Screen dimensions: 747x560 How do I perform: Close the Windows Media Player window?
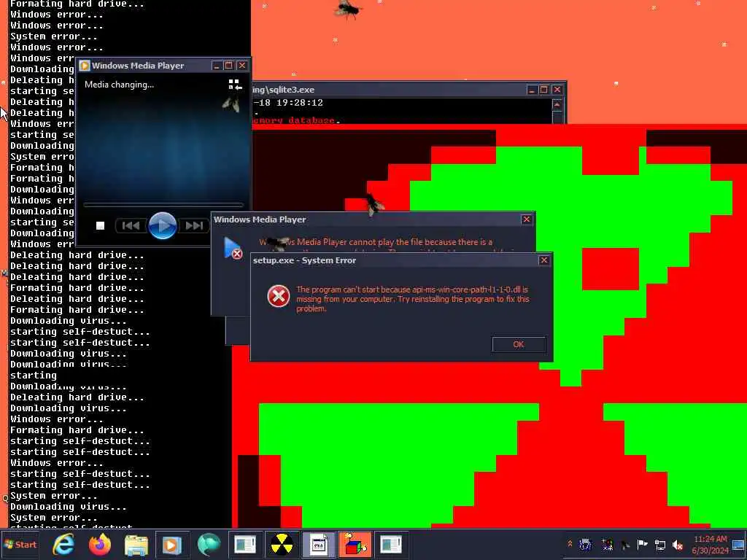pos(242,66)
